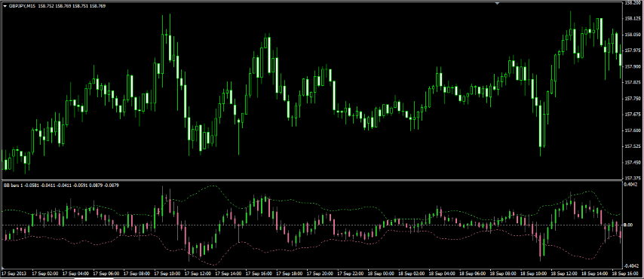Click the 0.00 indicator zero level label
This screenshot has width=644, height=279.
(628, 225)
